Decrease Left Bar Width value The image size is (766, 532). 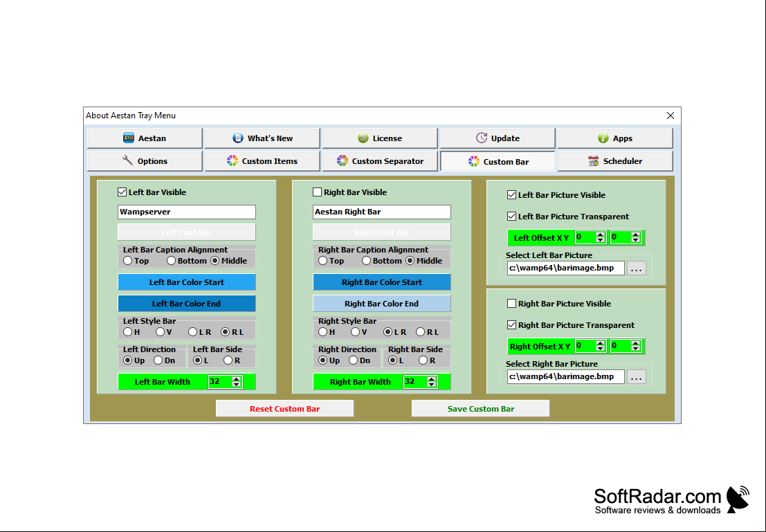pyautogui.click(x=237, y=385)
